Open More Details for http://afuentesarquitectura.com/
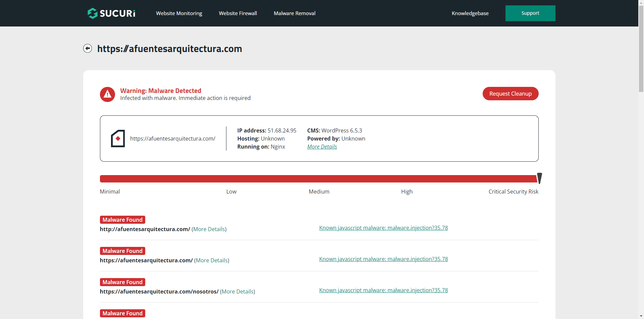 [209, 229]
